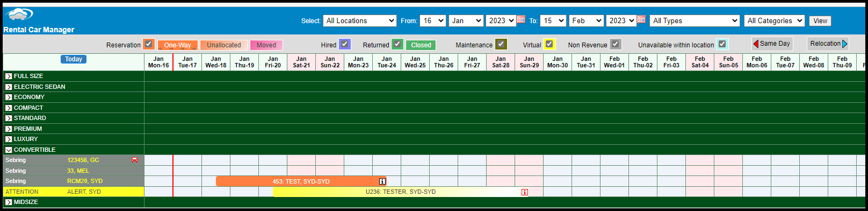Image resolution: width=868 pixels, height=211 pixels.
Task: Expand the COMPACT category arrow
Action: (9, 108)
